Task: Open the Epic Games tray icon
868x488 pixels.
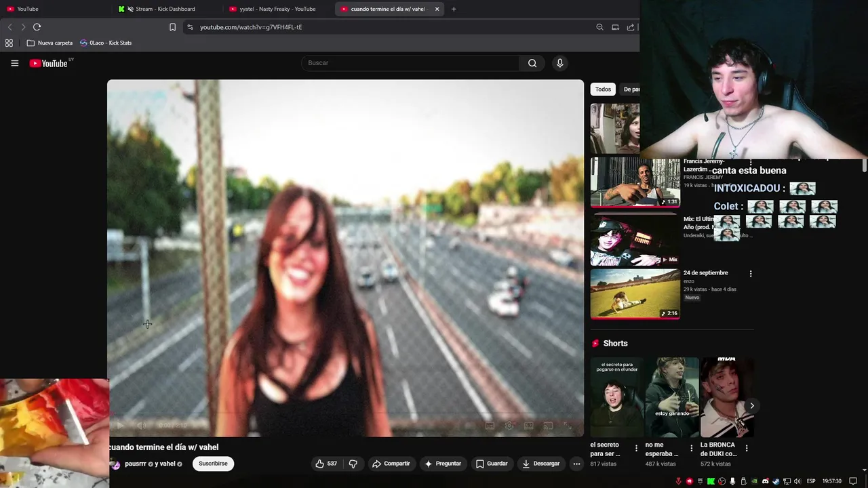Action: [x=700, y=481]
